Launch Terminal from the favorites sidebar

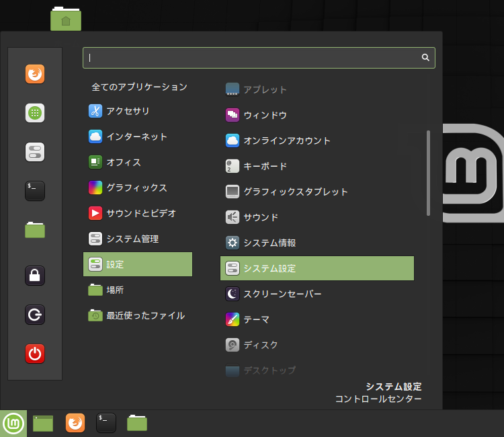(35, 191)
